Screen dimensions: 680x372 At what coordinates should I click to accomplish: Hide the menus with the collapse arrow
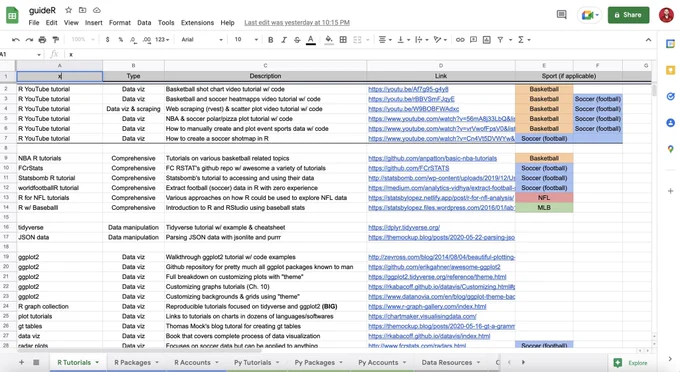click(x=648, y=40)
